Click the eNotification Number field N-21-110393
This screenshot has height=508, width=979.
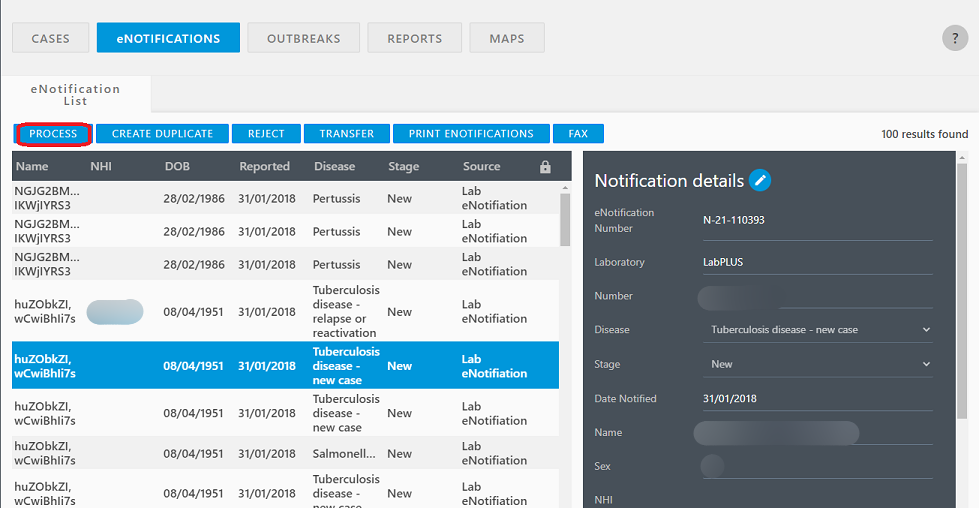[818, 220]
